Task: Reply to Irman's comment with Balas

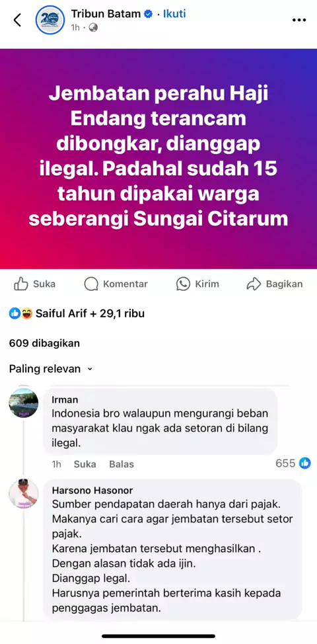Action: (x=122, y=464)
